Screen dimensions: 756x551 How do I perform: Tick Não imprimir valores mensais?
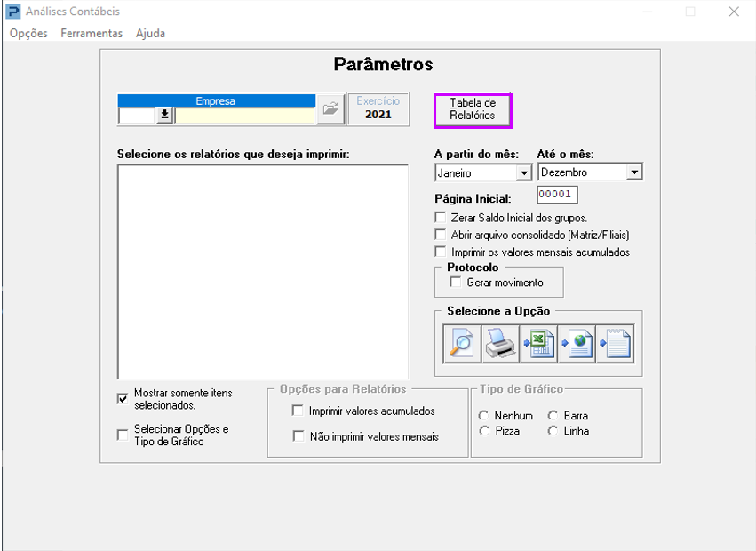[298, 436]
